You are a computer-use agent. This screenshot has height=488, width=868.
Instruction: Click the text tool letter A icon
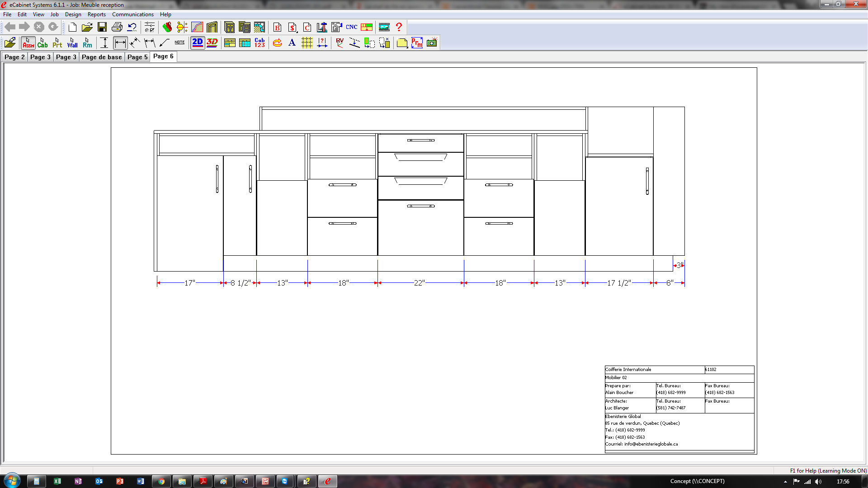click(x=292, y=43)
